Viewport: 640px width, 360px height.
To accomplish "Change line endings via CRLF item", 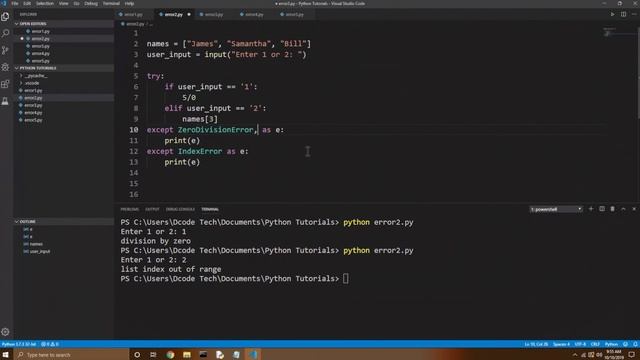I will click(x=595, y=344).
